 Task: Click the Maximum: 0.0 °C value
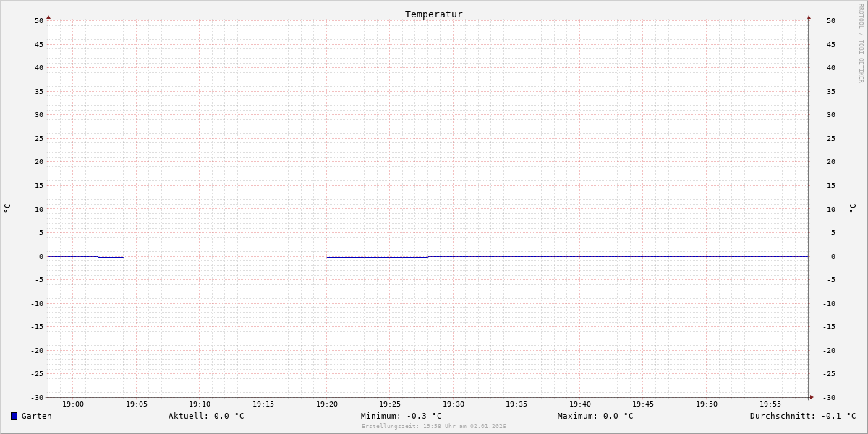595,416
